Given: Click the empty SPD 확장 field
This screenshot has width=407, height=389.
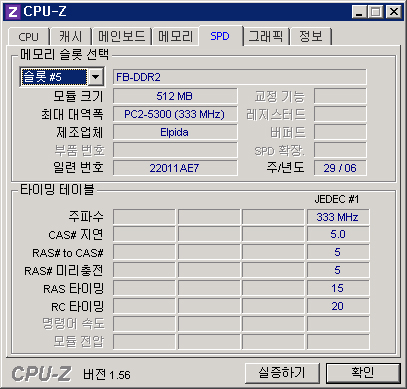Looking at the screenshot, I should coord(340,150).
